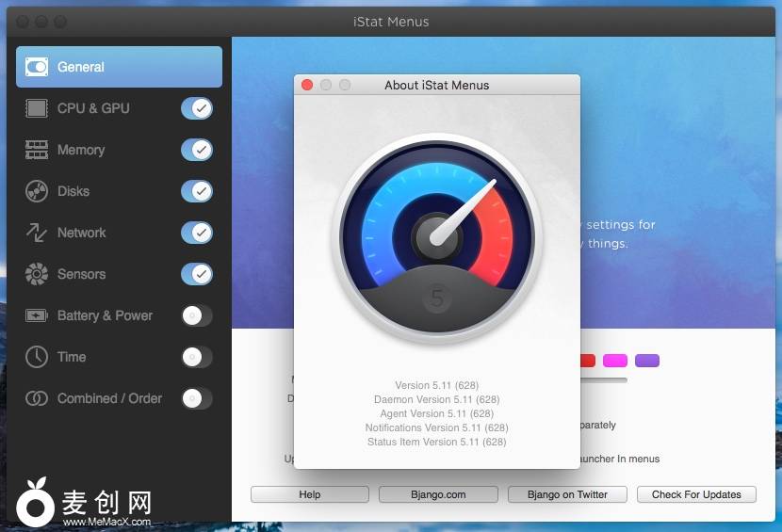The image size is (782, 532).
Task: Disable the CPU & GPU toggle
Action: click(x=197, y=108)
